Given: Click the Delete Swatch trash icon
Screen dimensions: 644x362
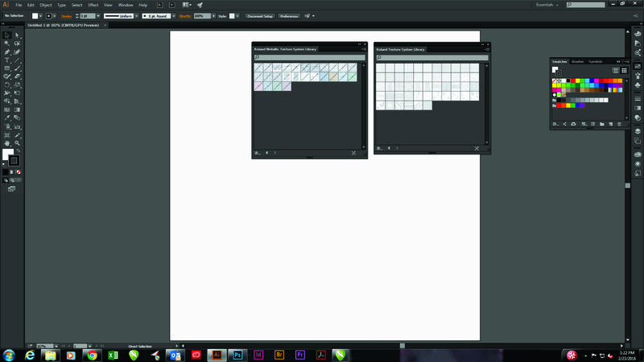Looking at the screenshot, I should click(620, 124).
